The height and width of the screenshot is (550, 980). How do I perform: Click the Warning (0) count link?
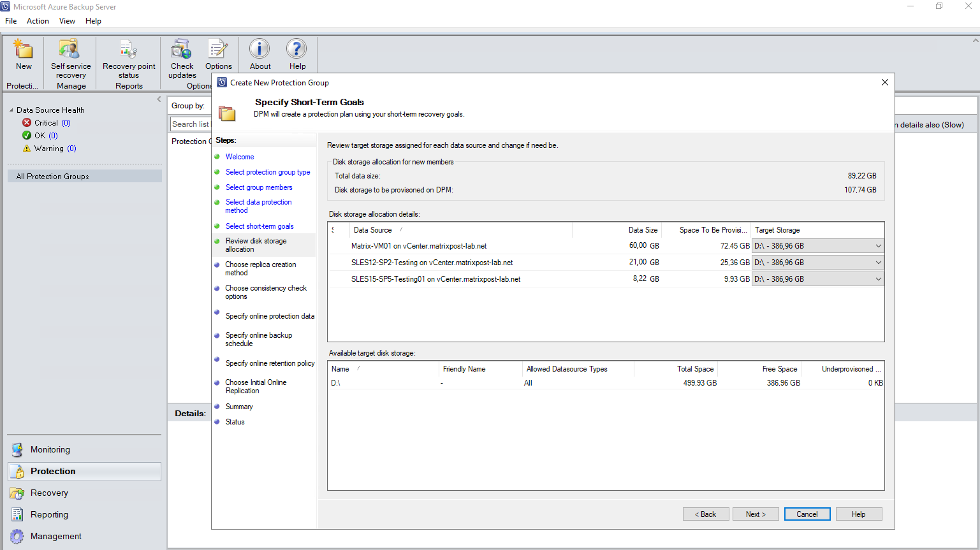71,148
